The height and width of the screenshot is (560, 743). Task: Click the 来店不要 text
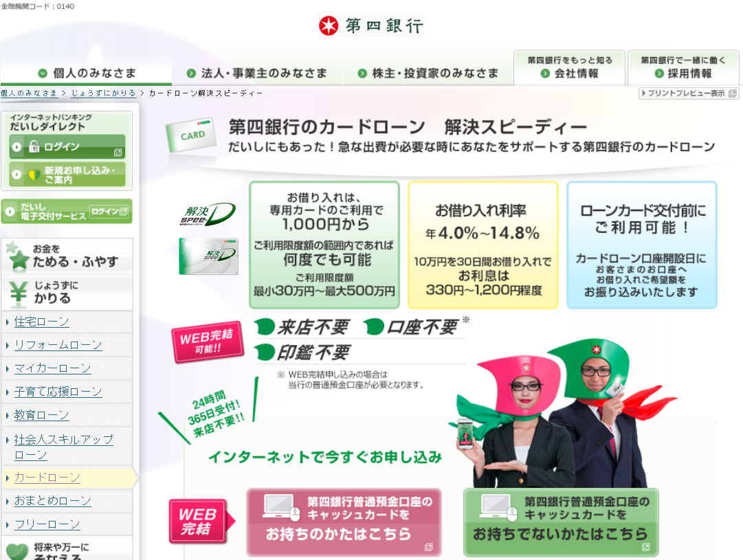pos(313,327)
